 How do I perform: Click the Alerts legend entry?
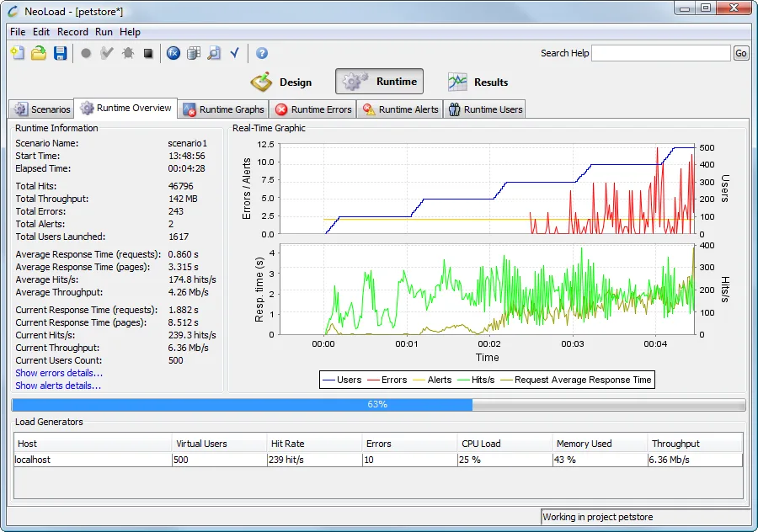coord(433,380)
